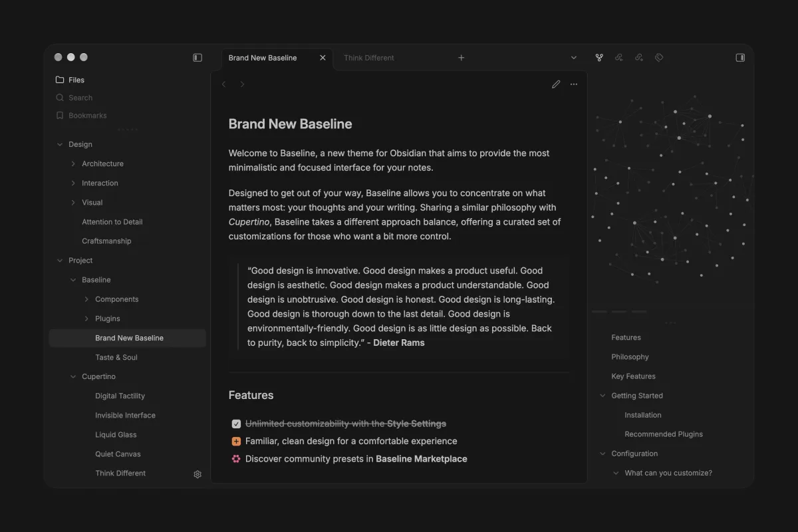The image size is (798, 532).
Task: Jump to Installation in the outline
Action: [x=643, y=415]
